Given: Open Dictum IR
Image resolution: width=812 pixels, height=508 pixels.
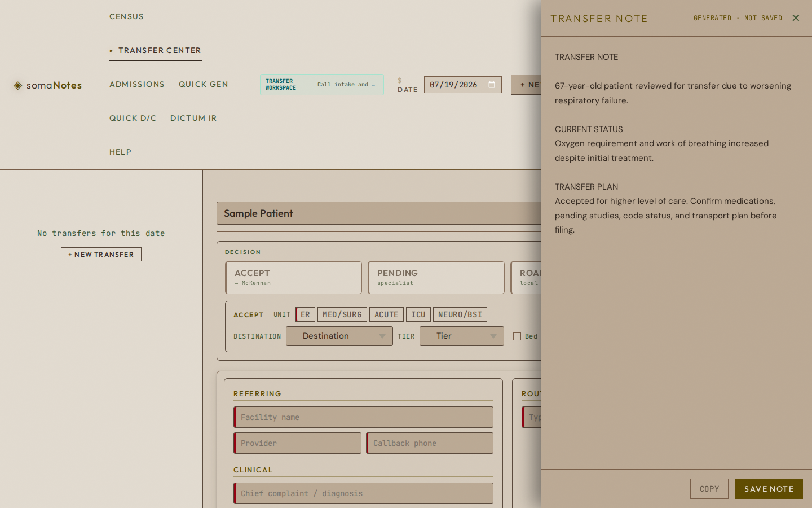Looking at the screenshot, I should tap(193, 118).
